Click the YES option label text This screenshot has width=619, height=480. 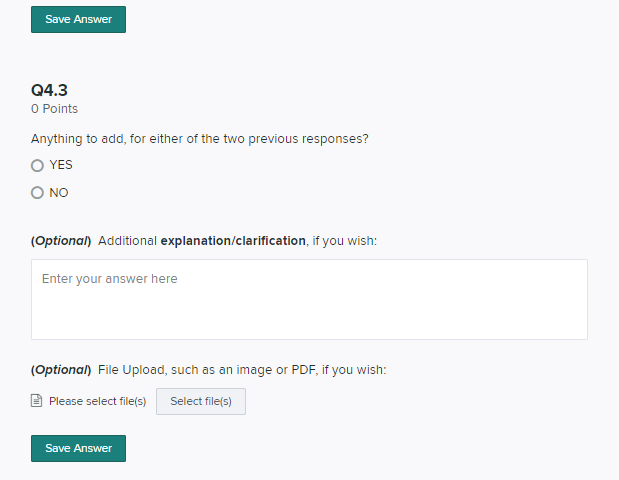pos(61,166)
